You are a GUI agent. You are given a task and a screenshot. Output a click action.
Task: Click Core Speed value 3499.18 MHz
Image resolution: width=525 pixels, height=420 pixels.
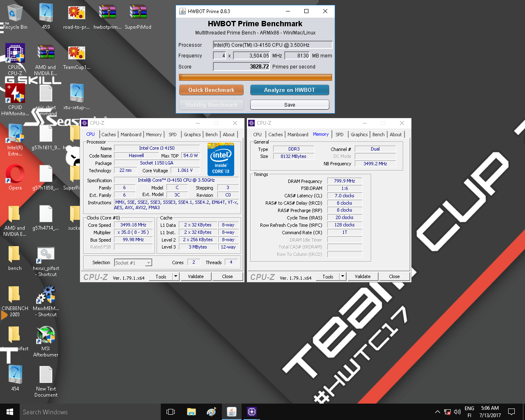coord(133,225)
